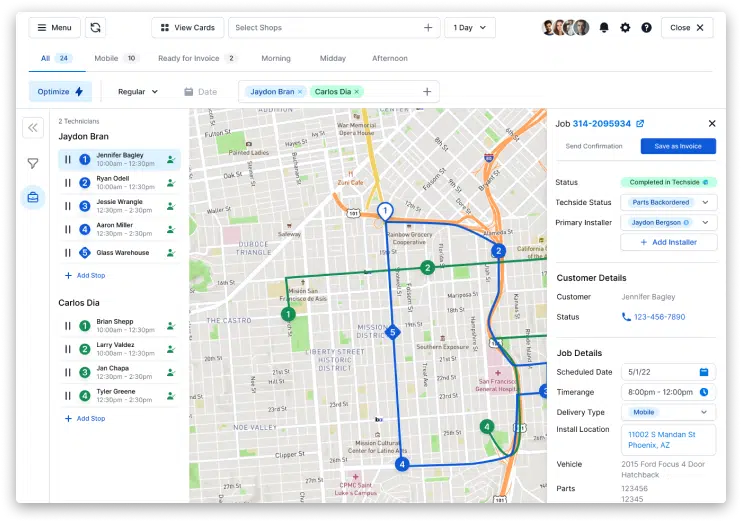Expand the 1 Day range dropdown
Image resolution: width=742 pixels, height=523 pixels.
pos(469,28)
